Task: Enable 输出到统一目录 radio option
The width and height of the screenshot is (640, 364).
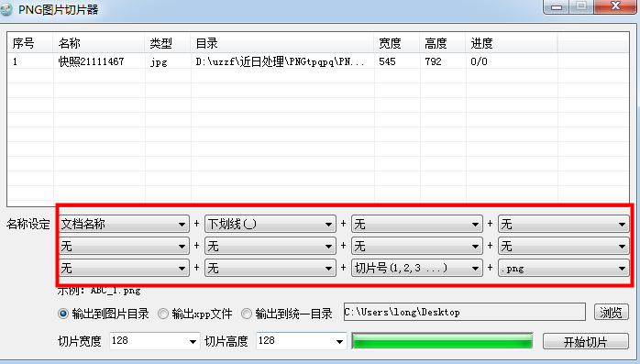Action: 287,314
